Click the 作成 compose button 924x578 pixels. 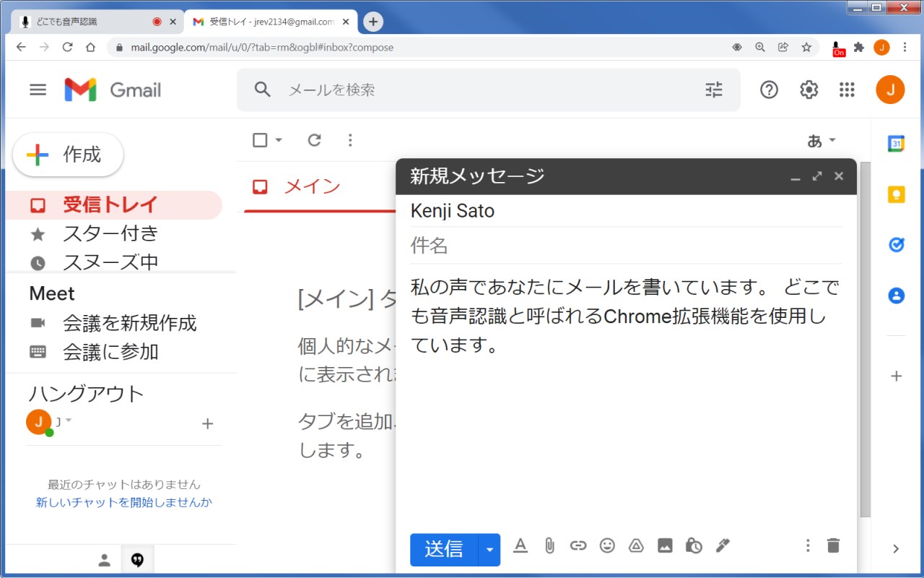[68, 155]
